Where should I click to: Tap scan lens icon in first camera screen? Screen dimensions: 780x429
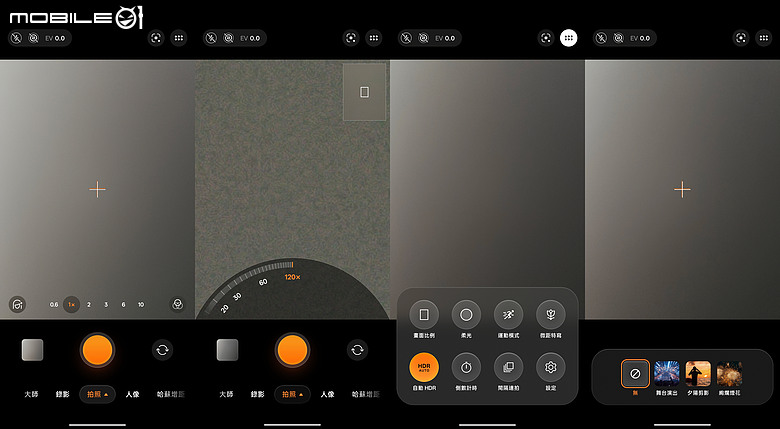[156, 38]
